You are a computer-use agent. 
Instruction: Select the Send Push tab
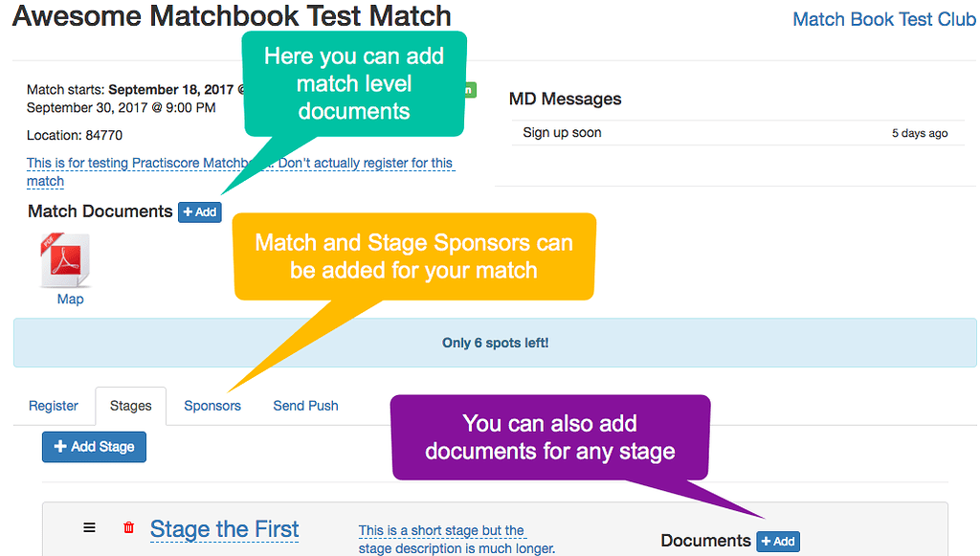305,406
